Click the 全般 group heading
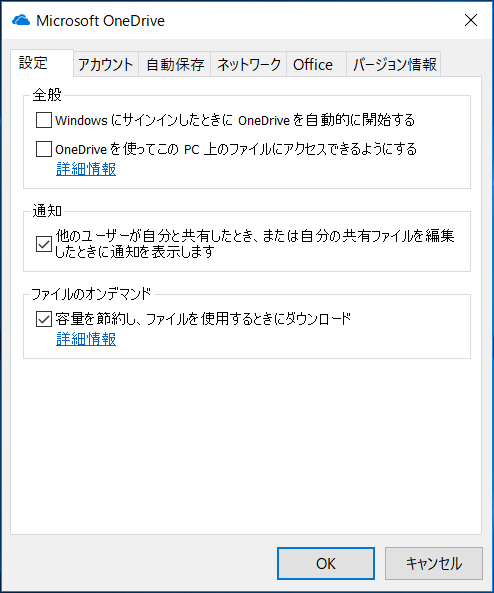 [x=47, y=95]
